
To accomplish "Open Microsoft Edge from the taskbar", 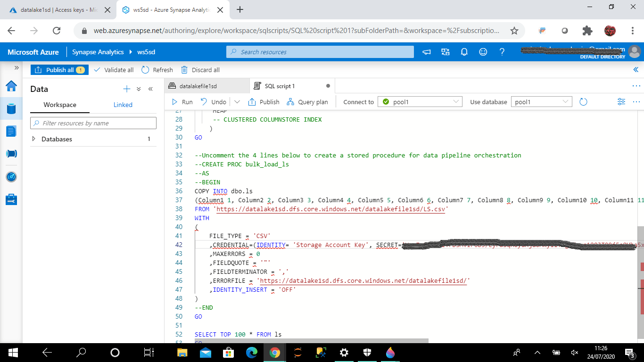I will click(252, 352).
